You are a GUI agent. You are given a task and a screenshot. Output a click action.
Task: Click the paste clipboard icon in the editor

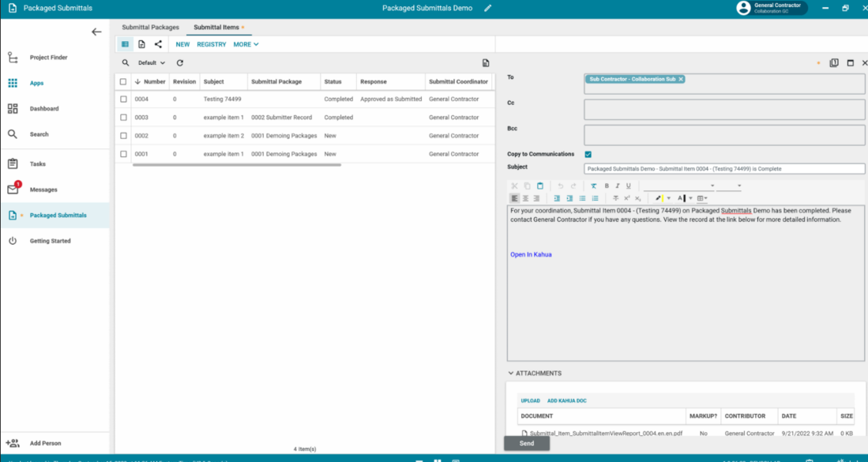tap(540, 186)
